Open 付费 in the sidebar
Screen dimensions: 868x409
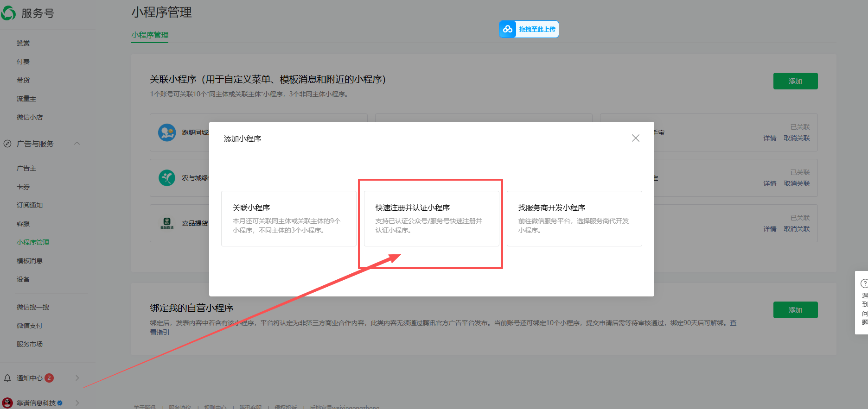(x=23, y=62)
